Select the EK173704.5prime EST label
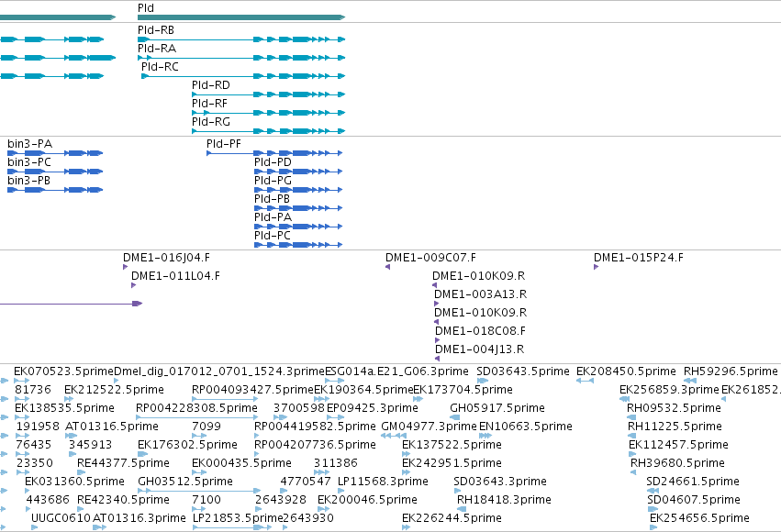The width and height of the screenshot is (781, 532). [463, 390]
